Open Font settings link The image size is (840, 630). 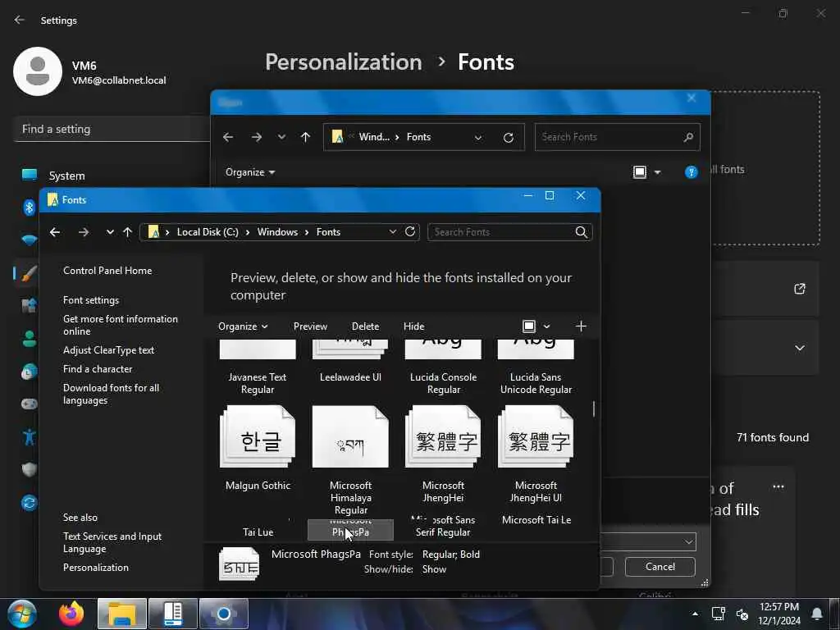click(91, 300)
